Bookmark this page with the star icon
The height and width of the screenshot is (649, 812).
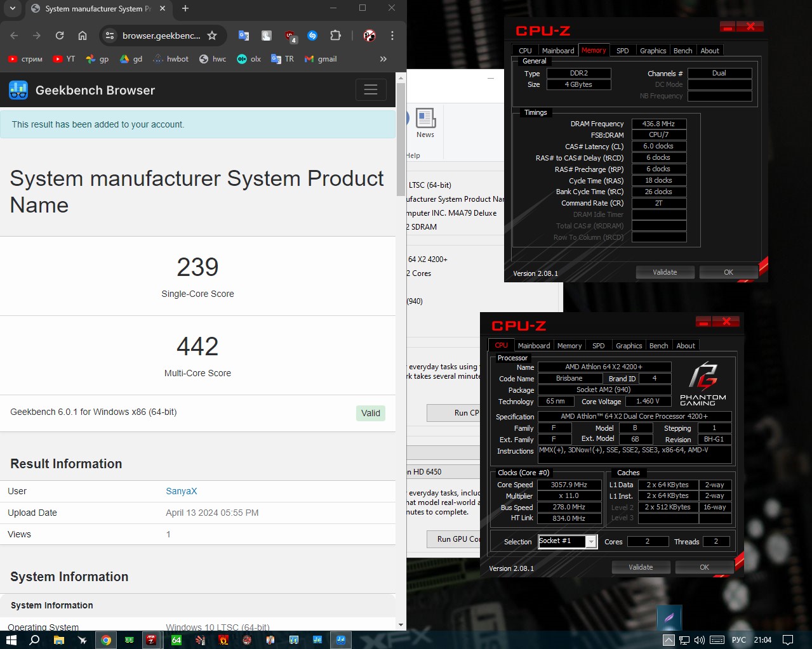tap(212, 36)
